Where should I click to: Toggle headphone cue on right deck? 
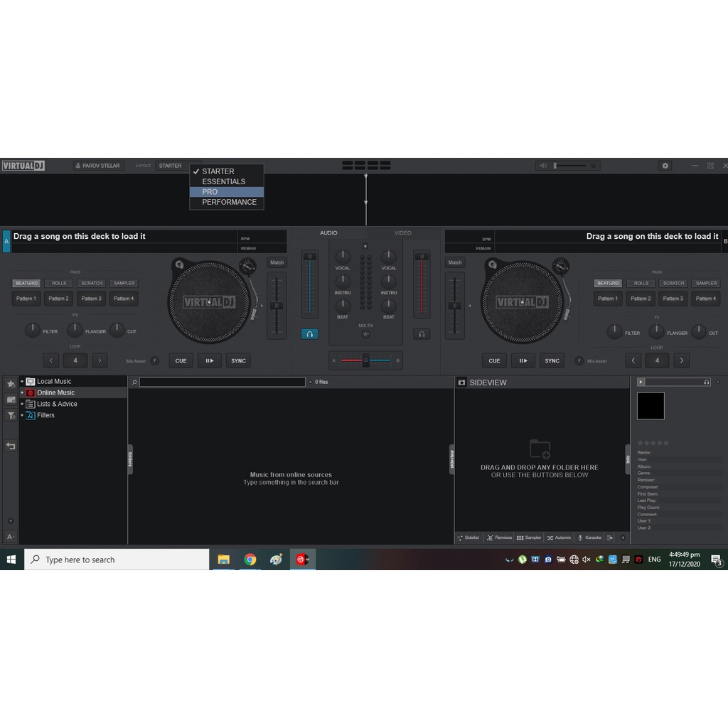(x=422, y=333)
